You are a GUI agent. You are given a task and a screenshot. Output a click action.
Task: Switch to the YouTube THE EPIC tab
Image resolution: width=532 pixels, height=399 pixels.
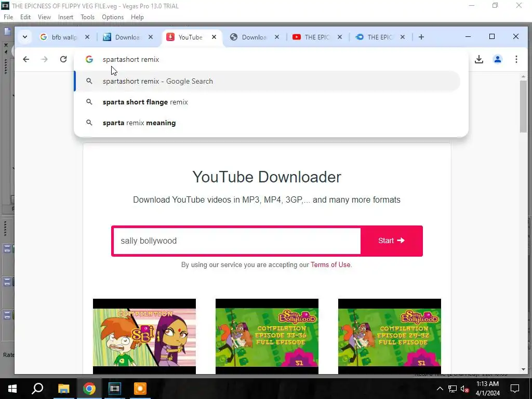click(312, 37)
